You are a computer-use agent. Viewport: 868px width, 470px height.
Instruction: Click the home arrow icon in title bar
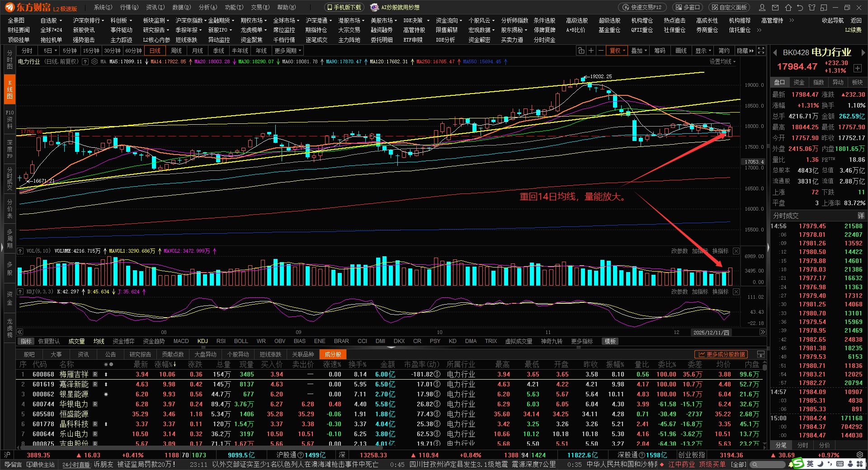point(788,8)
